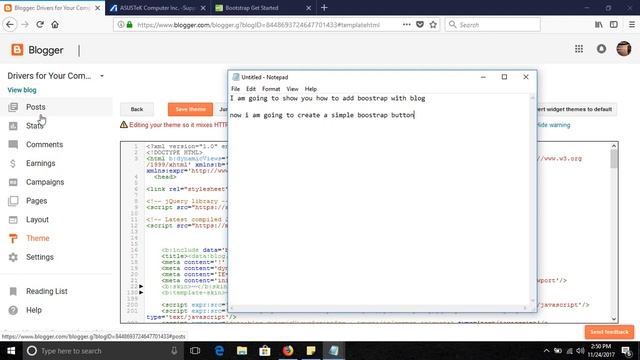Open the Firefox library icon
640x360 pixels.
[598, 24]
